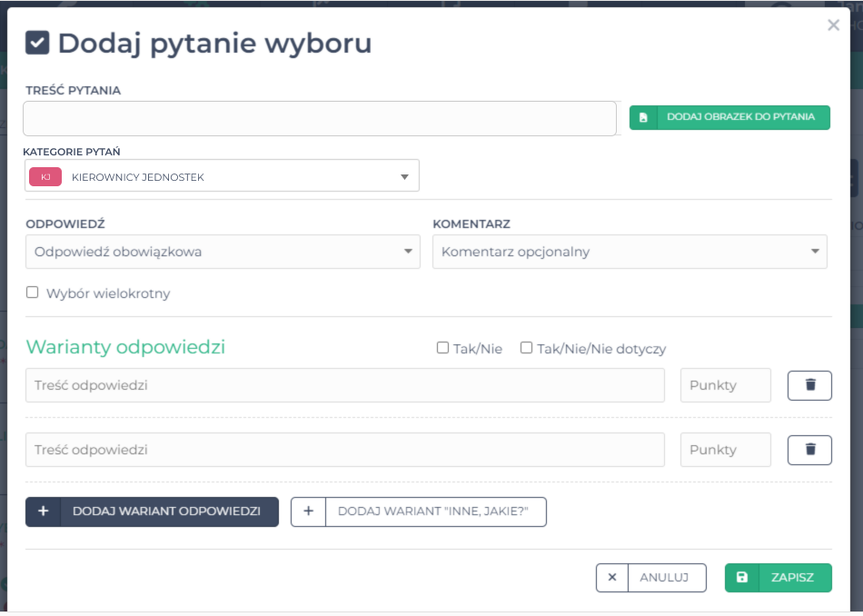
Task: Click the first Treść odpowiedzi input
Action: [x=345, y=385]
